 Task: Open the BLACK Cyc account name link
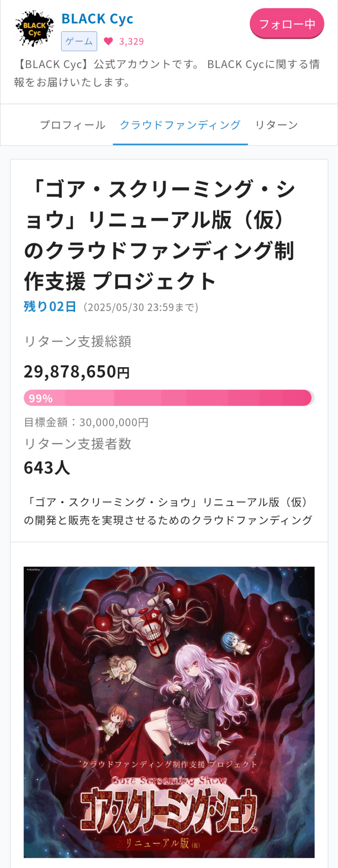[x=97, y=19]
